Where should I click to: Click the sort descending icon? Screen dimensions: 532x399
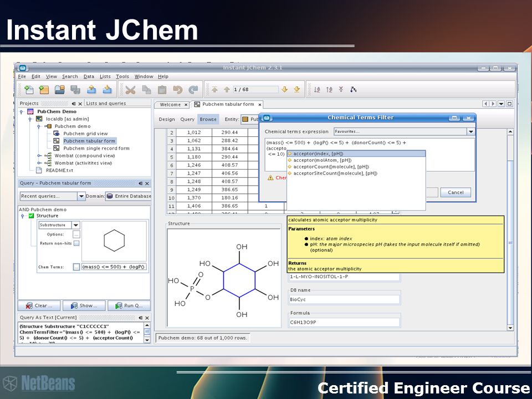click(329, 90)
